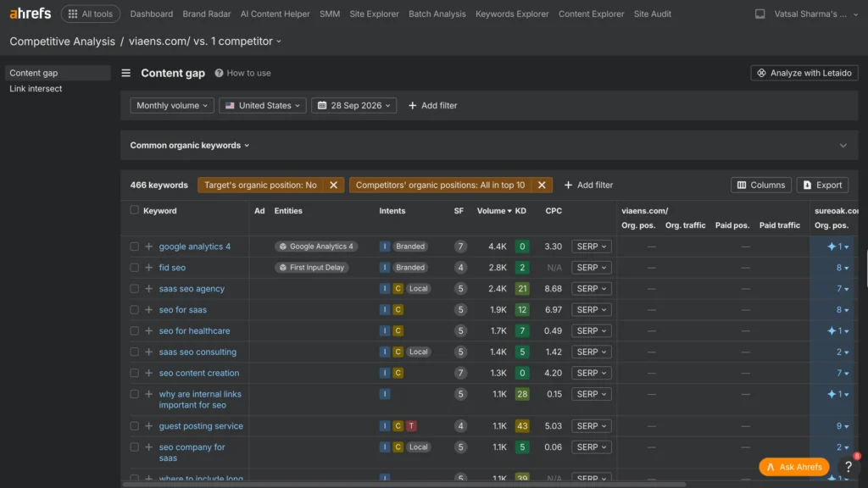Open SERP dropdown for 'fid seo'
Image resolution: width=868 pixels, height=488 pixels.
591,267
